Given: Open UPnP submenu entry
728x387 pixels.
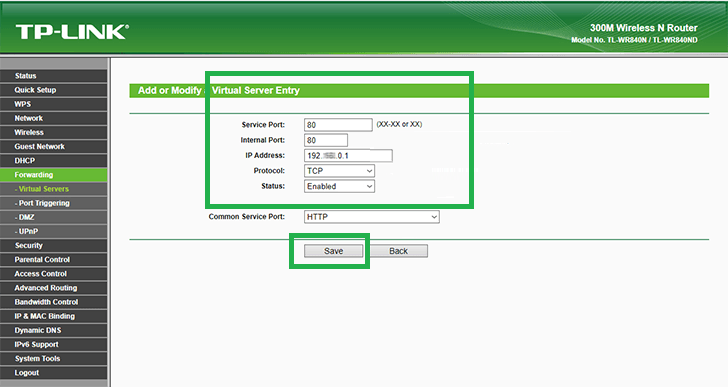Looking at the screenshot, I should click(x=54, y=232).
